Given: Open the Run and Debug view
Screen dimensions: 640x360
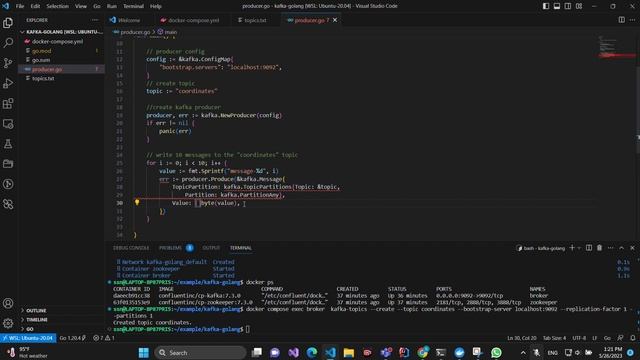Looking at the screenshot, I should tap(8, 83).
